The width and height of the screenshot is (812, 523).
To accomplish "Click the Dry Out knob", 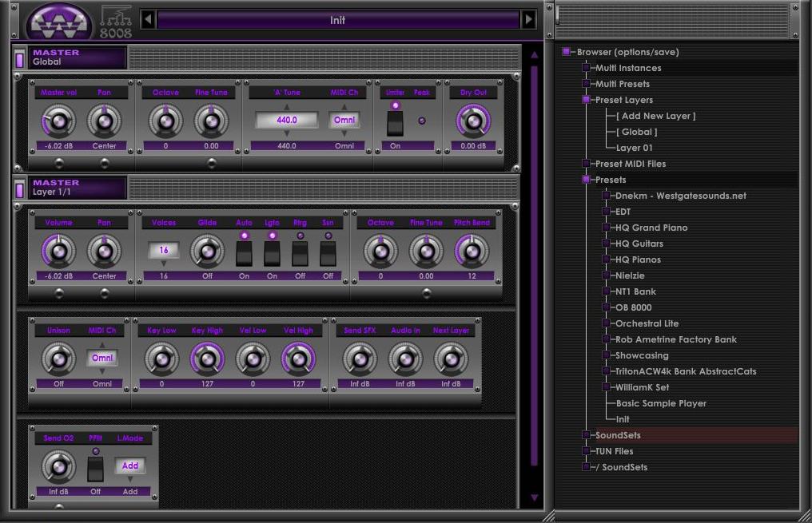I will [473, 121].
